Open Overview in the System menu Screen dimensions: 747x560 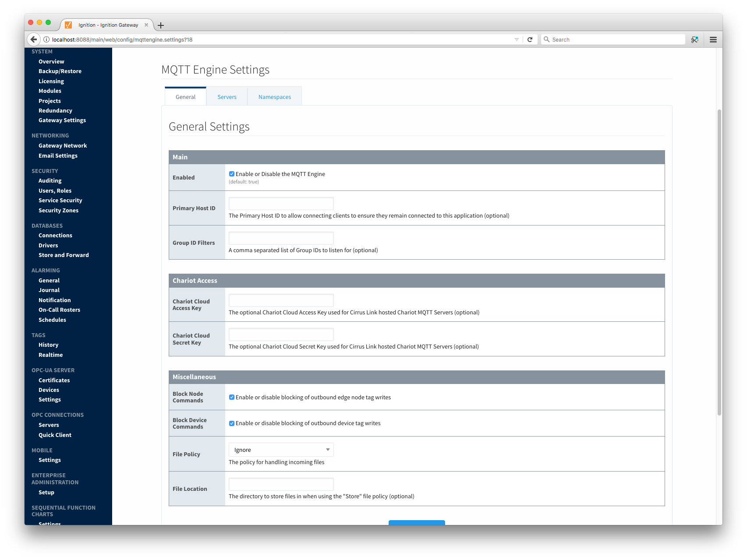[51, 62]
